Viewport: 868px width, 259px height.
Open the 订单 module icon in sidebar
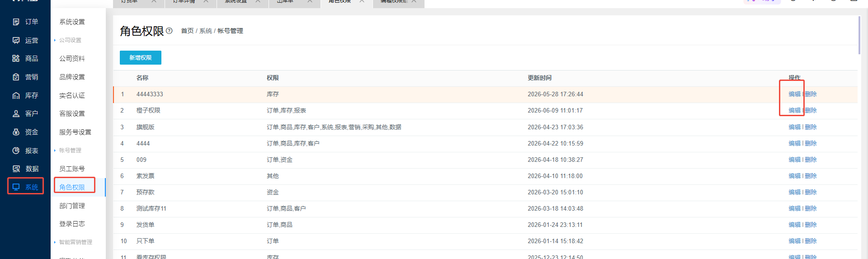[x=16, y=22]
